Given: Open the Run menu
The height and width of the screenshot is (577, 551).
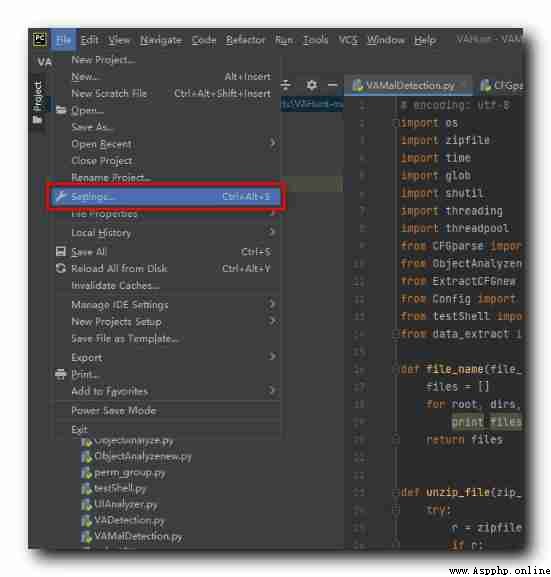Looking at the screenshot, I should (x=284, y=39).
